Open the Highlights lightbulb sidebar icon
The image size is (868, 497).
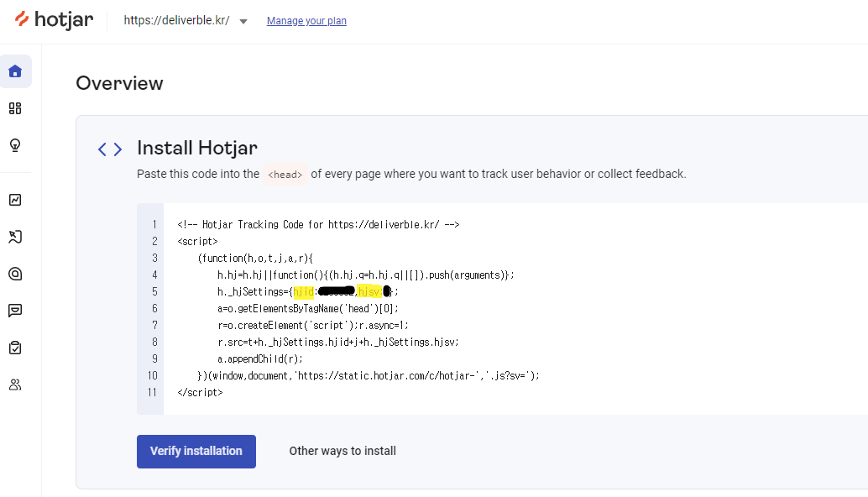click(15, 145)
